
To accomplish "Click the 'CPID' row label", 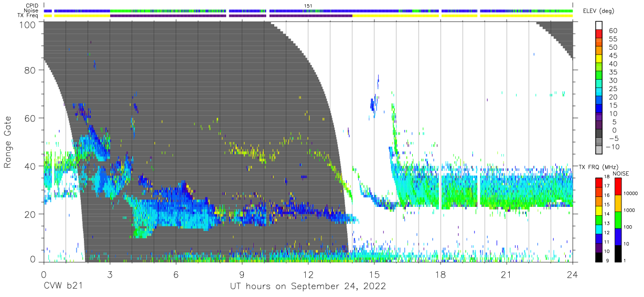I will tap(32, 6).
